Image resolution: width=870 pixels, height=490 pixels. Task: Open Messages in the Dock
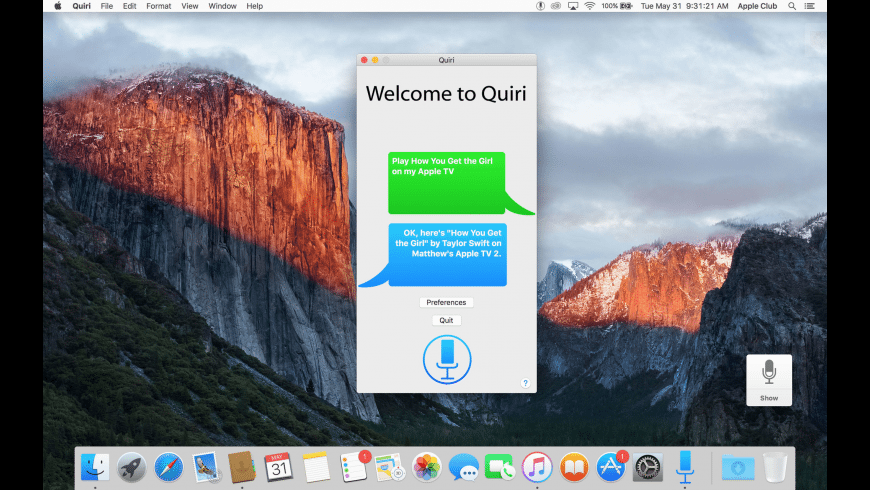(463, 467)
